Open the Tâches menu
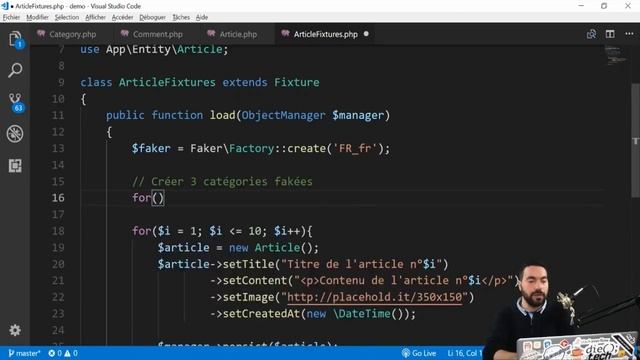The image size is (640, 360). point(181,17)
